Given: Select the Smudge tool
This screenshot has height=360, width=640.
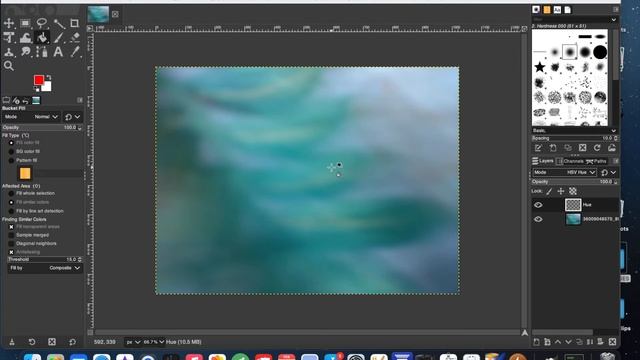Looking at the screenshot, I should [x=25, y=52].
